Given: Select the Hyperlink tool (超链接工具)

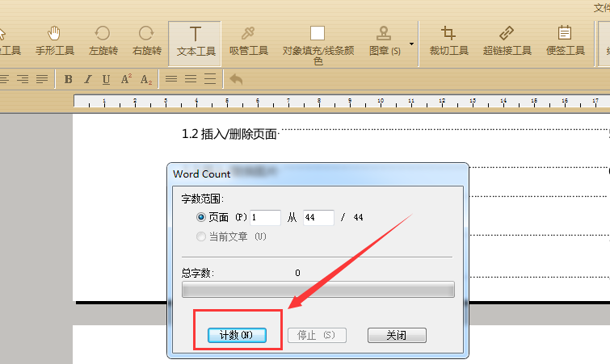Looking at the screenshot, I should coord(507,41).
